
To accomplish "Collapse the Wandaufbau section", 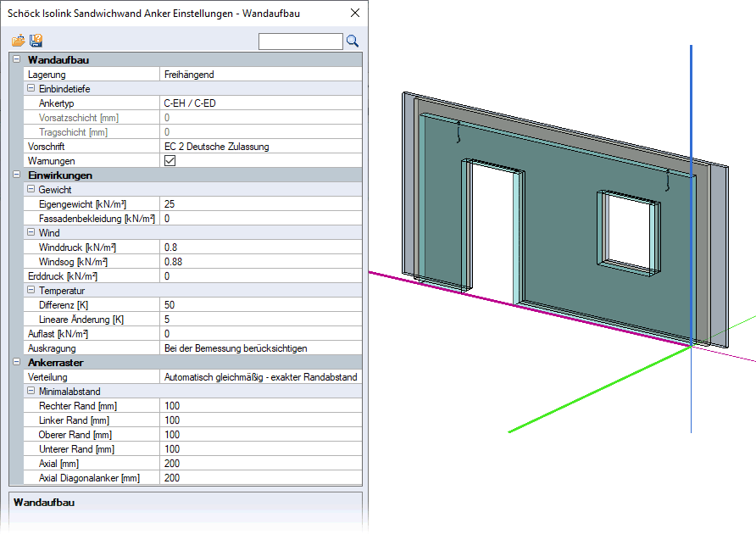I will tap(16, 59).
